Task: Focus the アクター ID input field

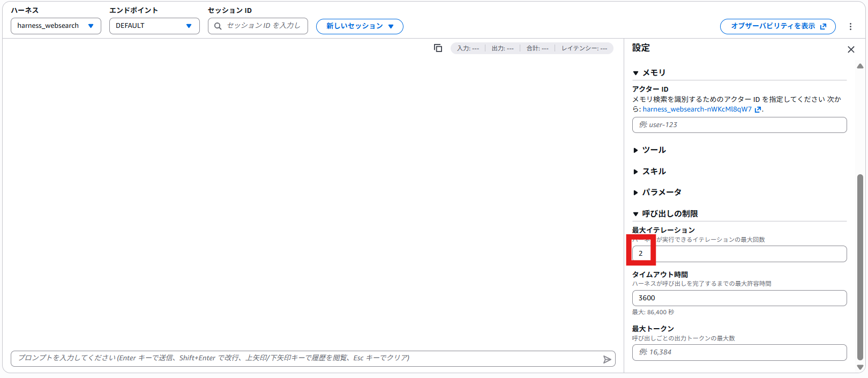Action: click(739, 125)
